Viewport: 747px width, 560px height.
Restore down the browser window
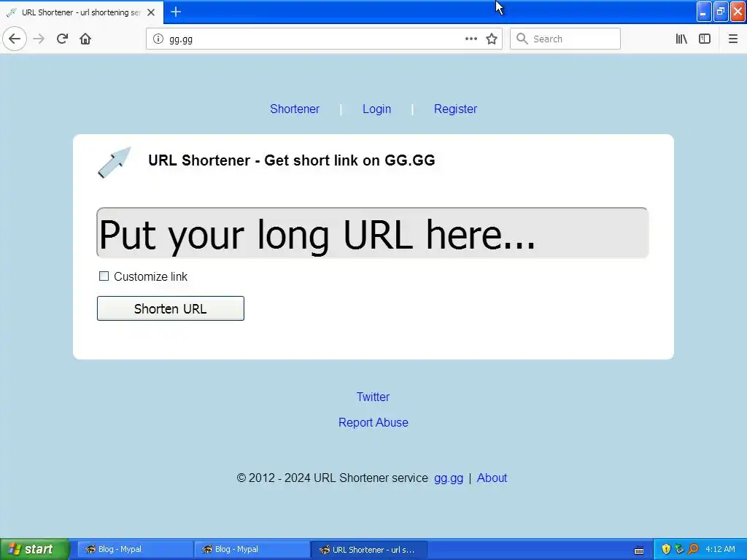tap(721, 12)
